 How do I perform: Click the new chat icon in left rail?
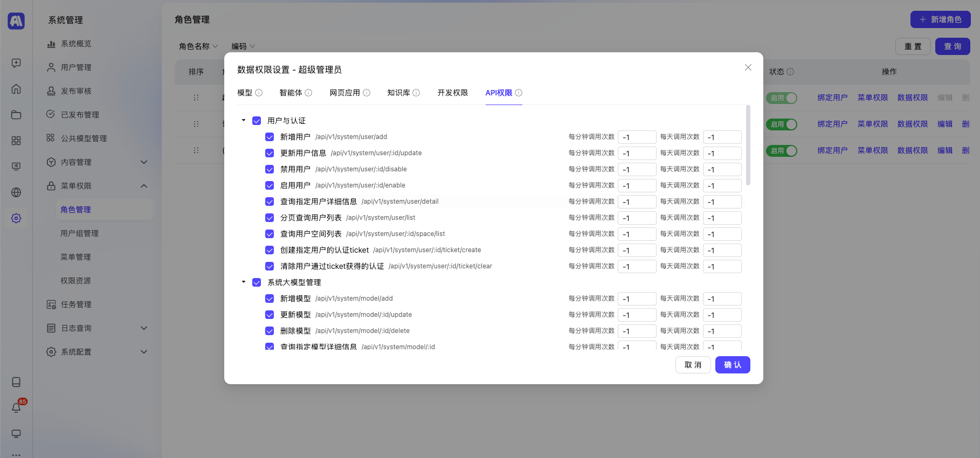click(x=16, y=63)
